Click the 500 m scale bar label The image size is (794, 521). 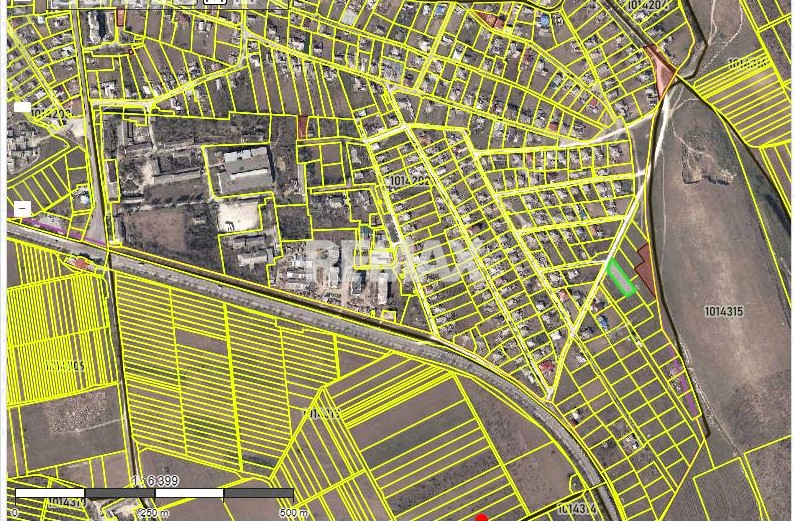coord(293,513)
